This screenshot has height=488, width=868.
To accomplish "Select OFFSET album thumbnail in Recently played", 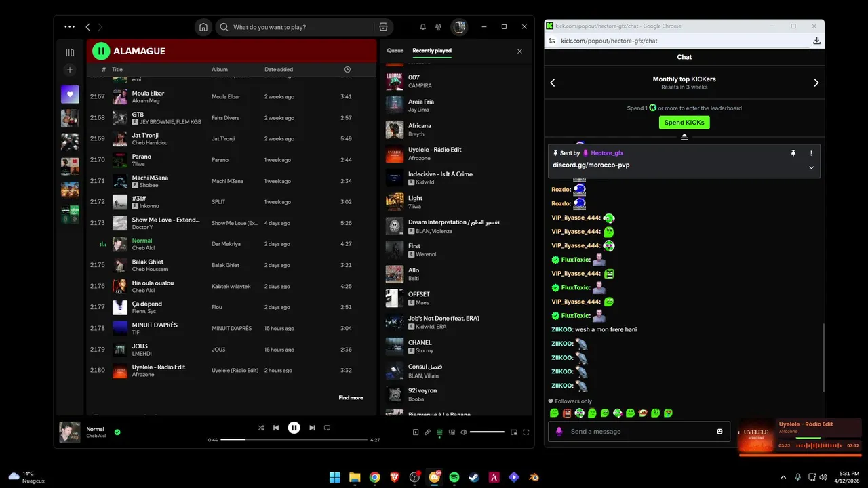I will tap(395, 298).
